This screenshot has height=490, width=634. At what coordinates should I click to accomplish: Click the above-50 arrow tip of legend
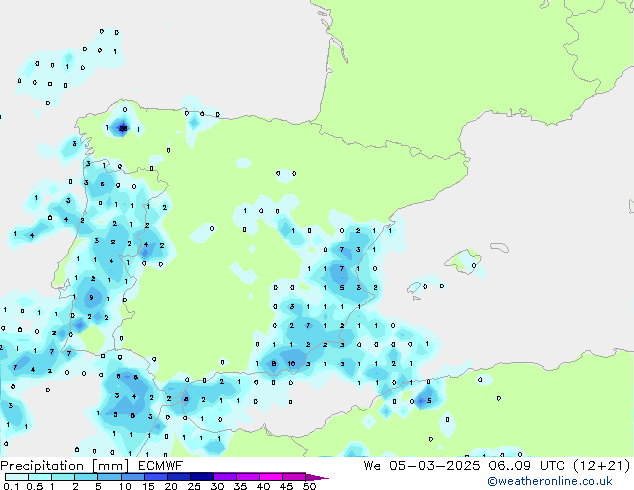coord(317,477)
